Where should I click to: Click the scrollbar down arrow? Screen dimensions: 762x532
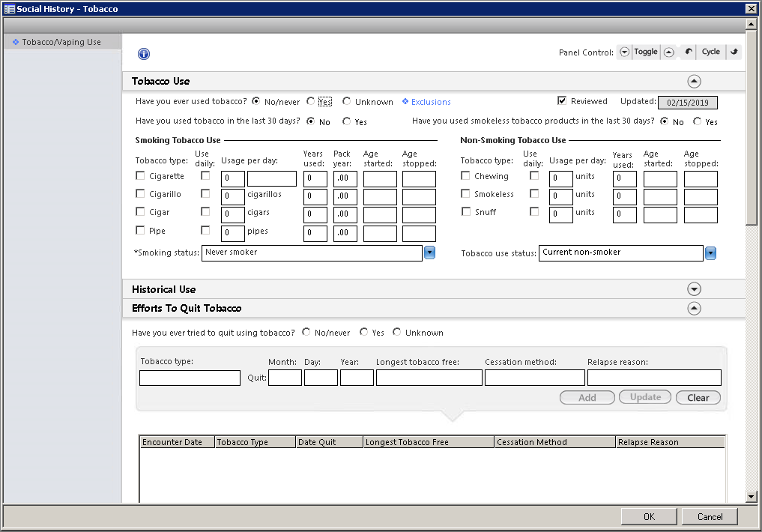coord(752,497)
